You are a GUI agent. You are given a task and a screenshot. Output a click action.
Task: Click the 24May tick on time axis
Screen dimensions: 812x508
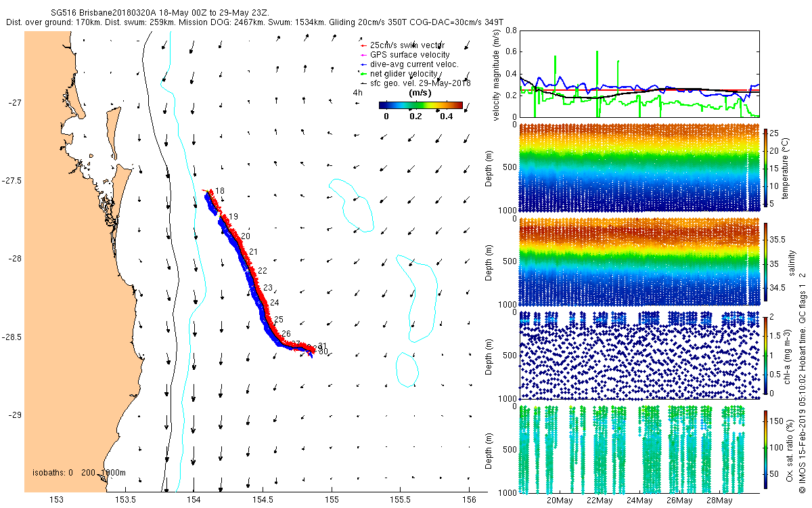[x=639, y=501]
